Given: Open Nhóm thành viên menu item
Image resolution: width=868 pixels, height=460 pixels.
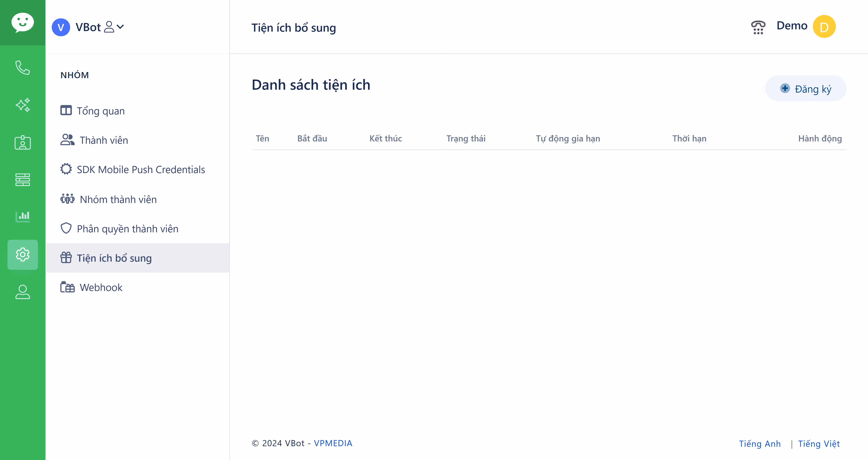Looking at the screenshot, I should pos(118,200).
